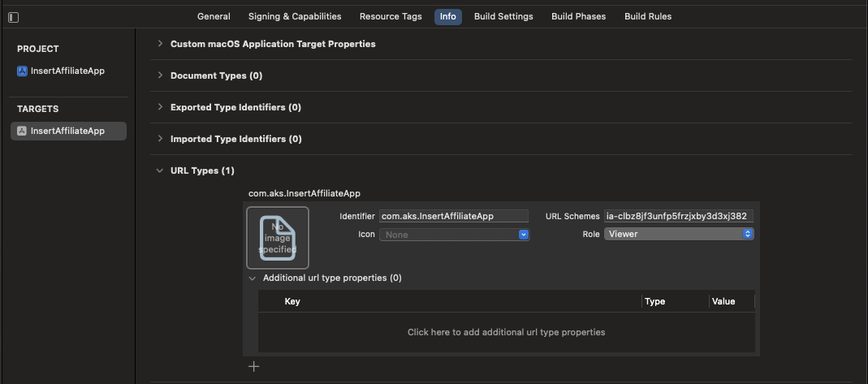Click the InsertAffiliateApp project icon

point(22,71)
